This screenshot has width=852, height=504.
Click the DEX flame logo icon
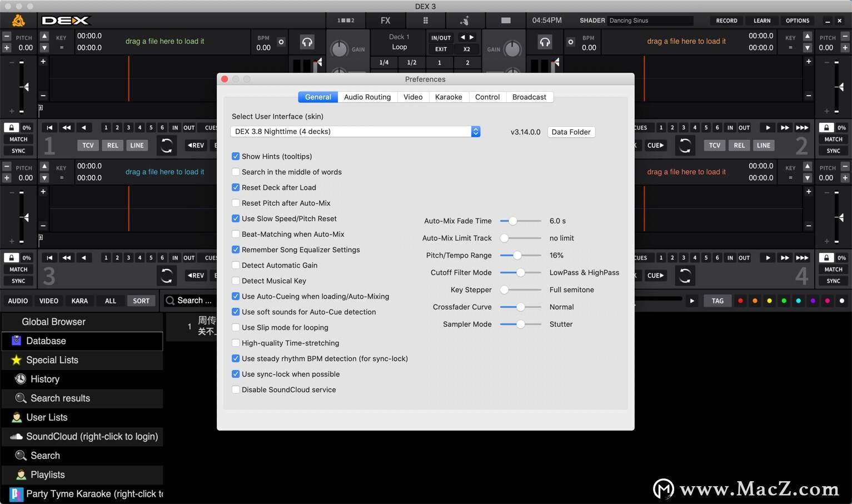[18, 21]
